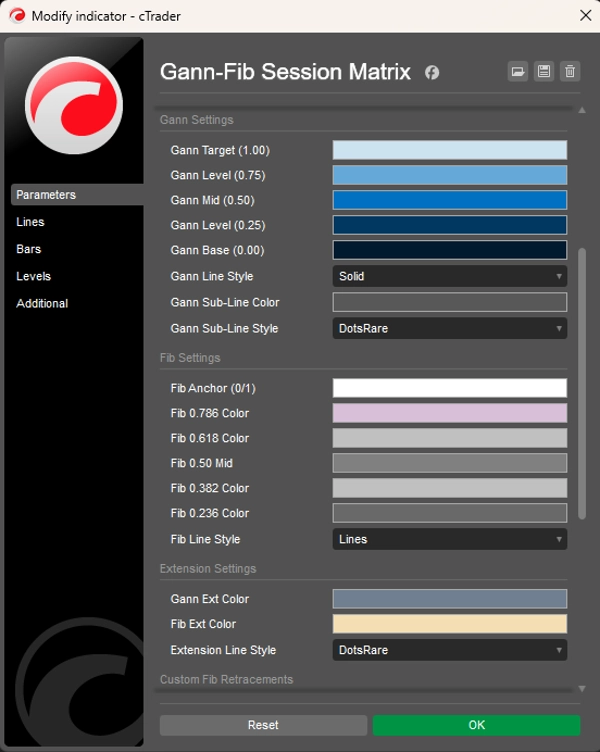Open the Fib Line Style dropdown
Image resolution: width=600 pixels, height=752 pixels.
click(449, 539)
